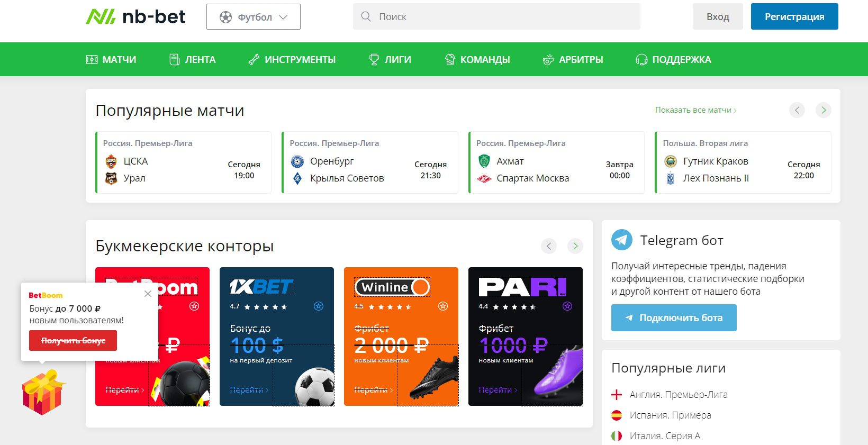The height and width of the screenshot is (445, 868).
Task: Show next popular matches
Action: click(824, 110)
